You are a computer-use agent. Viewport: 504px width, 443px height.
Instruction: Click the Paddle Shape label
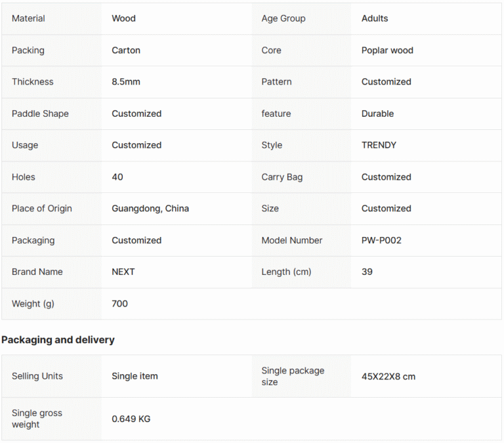pyautogui.click(x=40, y=114)
